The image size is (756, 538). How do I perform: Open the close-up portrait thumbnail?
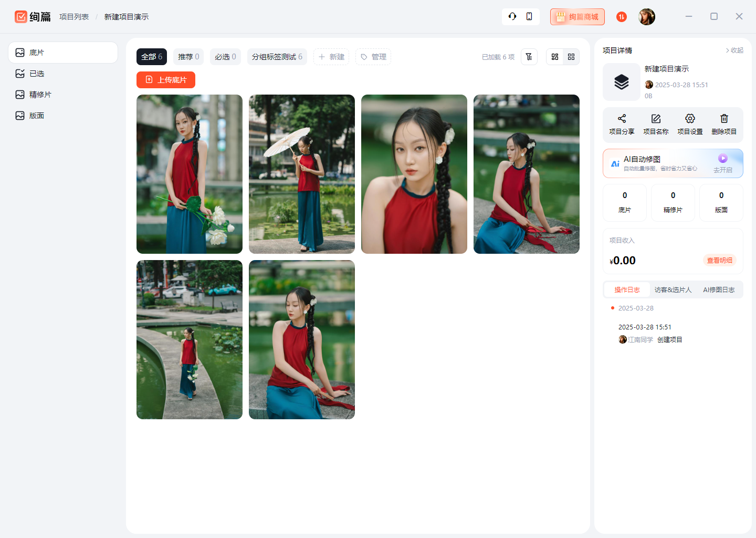coord(414,174)
